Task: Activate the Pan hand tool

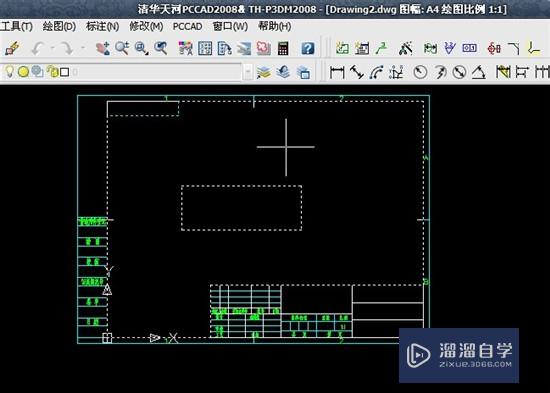Action: click(x=103, y=48)
